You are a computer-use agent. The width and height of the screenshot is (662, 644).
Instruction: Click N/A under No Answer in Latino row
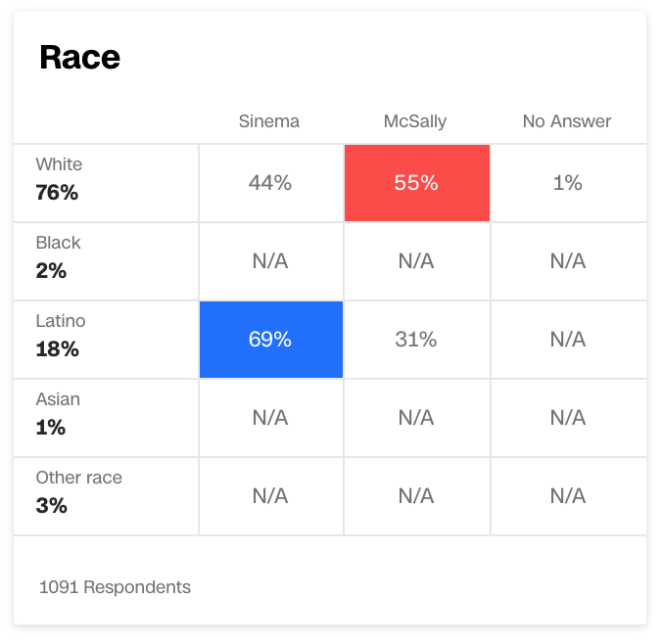pos(568,340)
